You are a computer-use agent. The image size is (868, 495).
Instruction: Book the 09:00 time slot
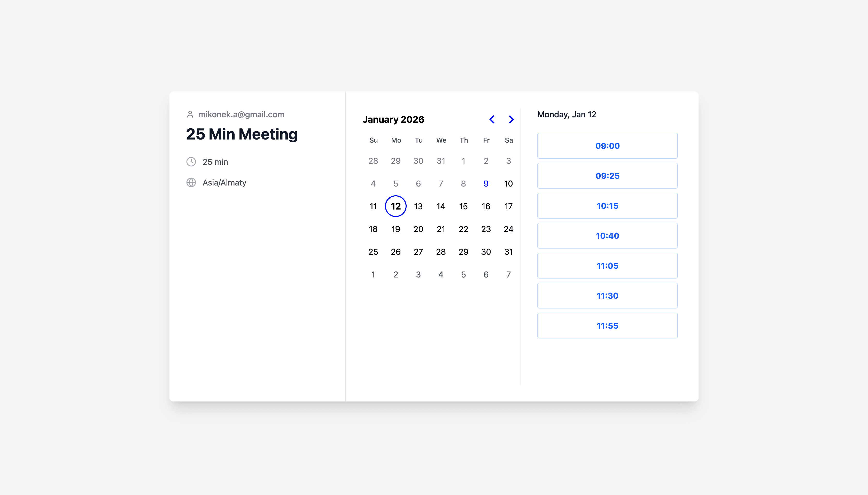(x=607, y=146)
